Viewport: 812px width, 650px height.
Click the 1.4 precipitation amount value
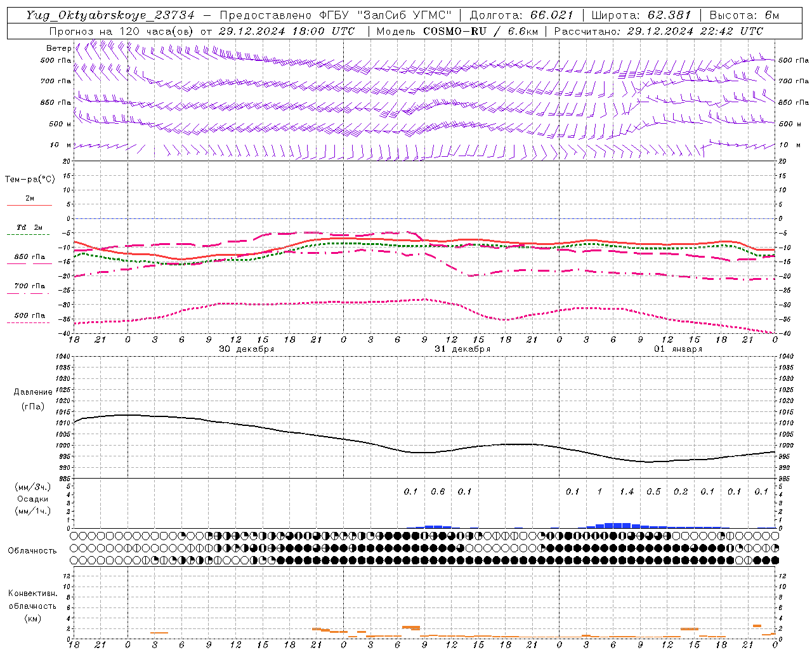(627, 491)
